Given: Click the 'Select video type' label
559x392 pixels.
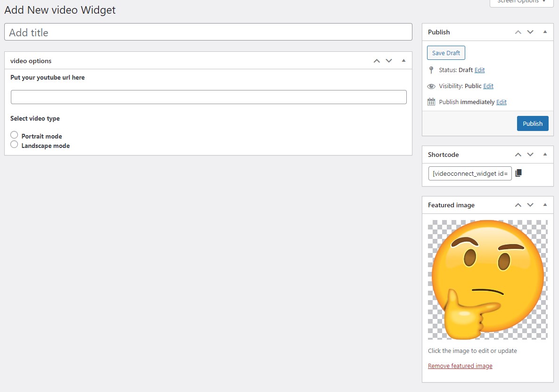Looking at the screenshot, I should [x=35, y=118].
